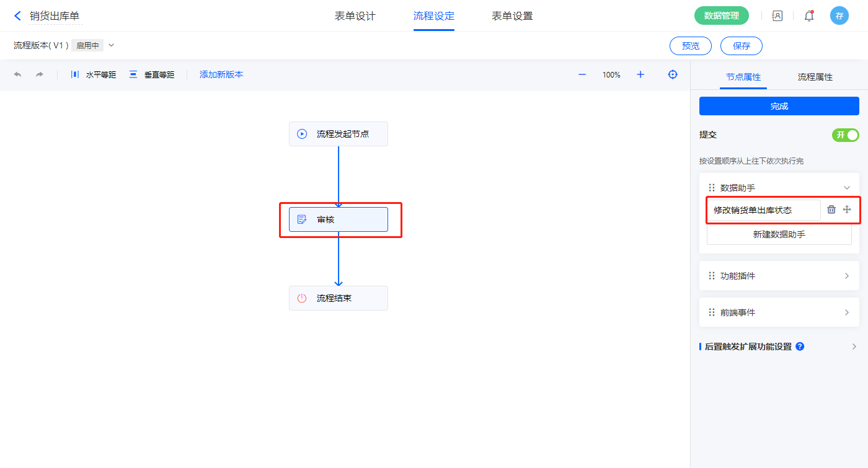The height and width of the screenshot is (468, 868).
Task: Click the back arrow beside 销货出库单
Action: (x=17, y=16)
